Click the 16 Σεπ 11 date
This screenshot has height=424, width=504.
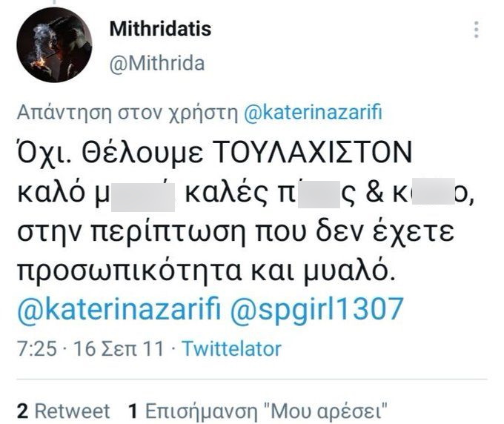tap(119, 349)
